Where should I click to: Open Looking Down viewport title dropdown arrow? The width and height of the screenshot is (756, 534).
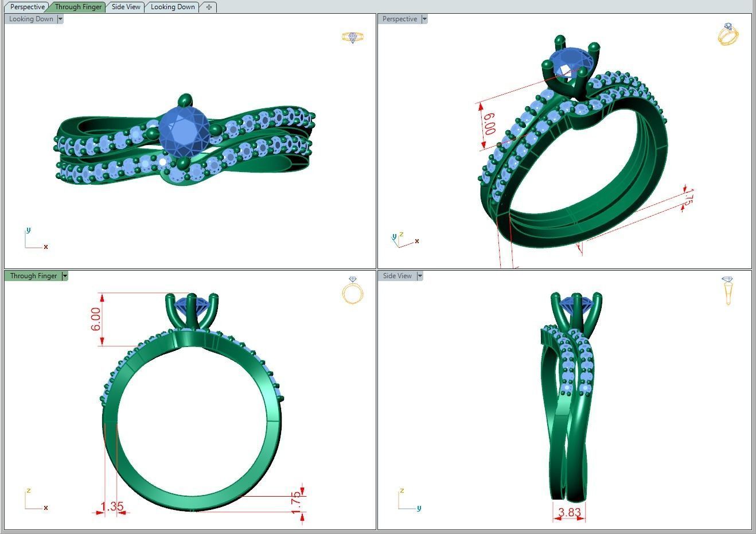(x=60, y=19)
